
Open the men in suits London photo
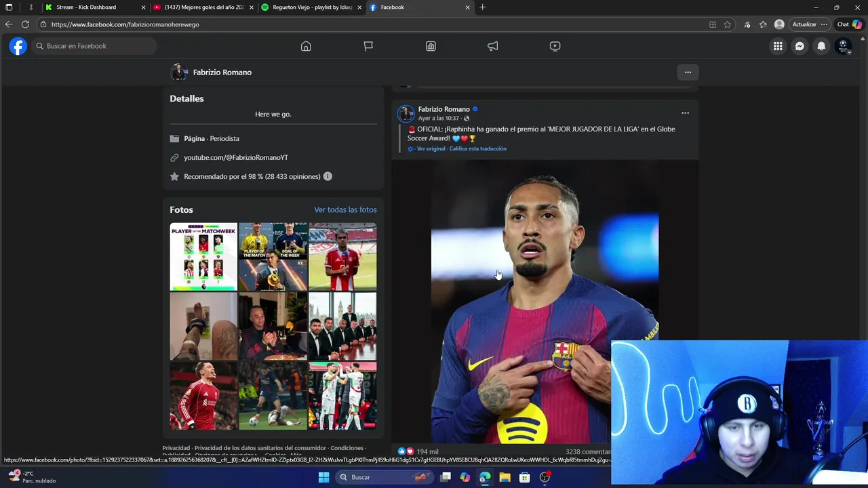[x=342, y=326]
